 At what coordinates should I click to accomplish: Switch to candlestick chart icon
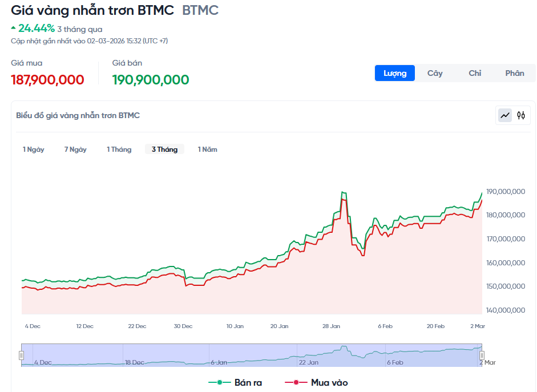(x=521, y=115)
